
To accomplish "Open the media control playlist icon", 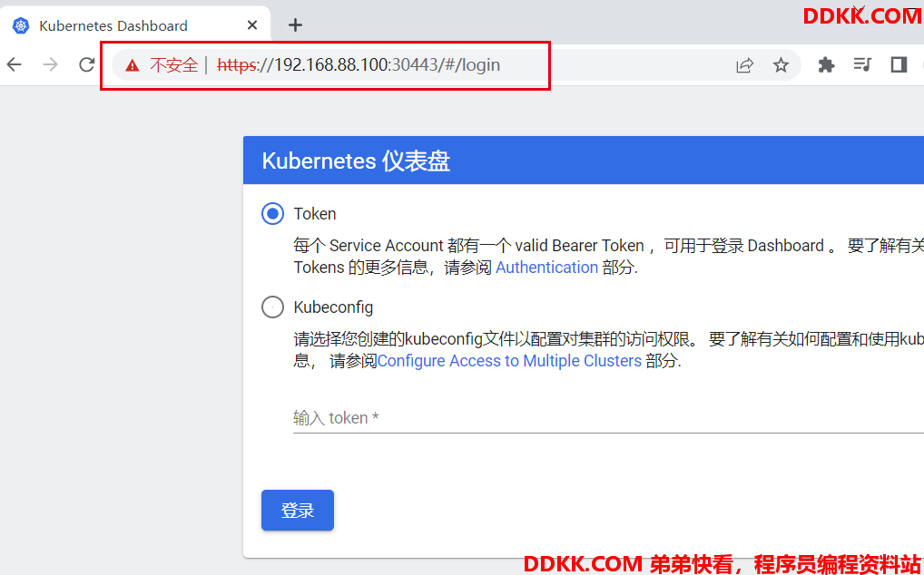I will [x=862, y=64].
